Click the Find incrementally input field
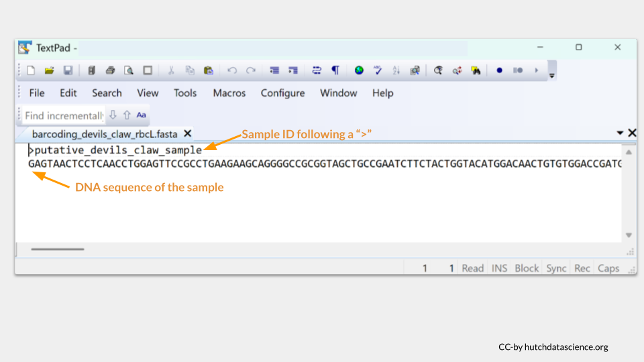The image size is (644, 362). coord(64,116)
